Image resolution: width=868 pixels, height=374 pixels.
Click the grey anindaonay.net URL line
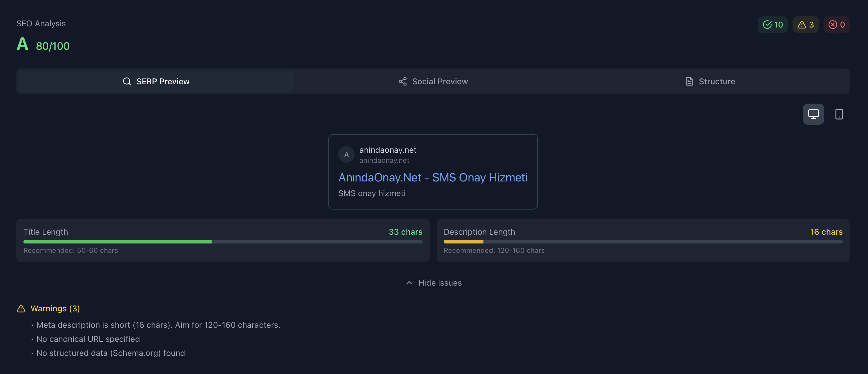384,161
